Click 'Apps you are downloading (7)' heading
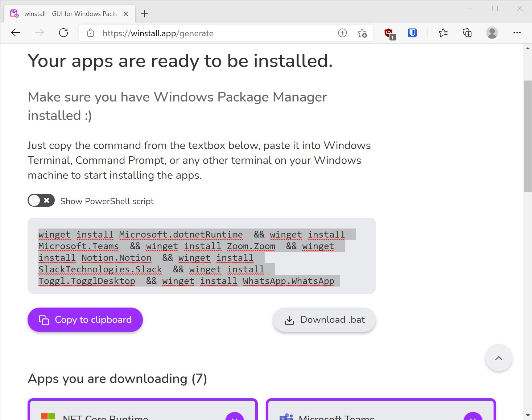Image resolution: width=532 pixels, height=420 pixels. [117, 379]
